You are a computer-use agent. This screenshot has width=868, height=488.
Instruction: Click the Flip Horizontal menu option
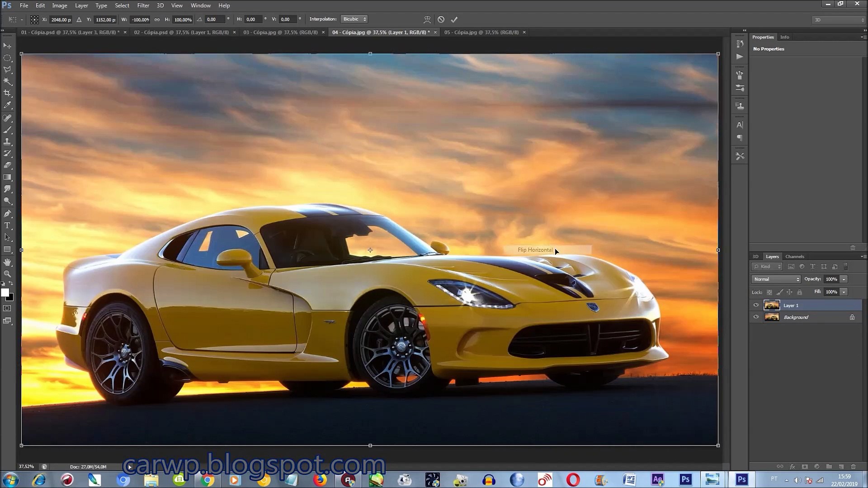click(x=535, y=250)
